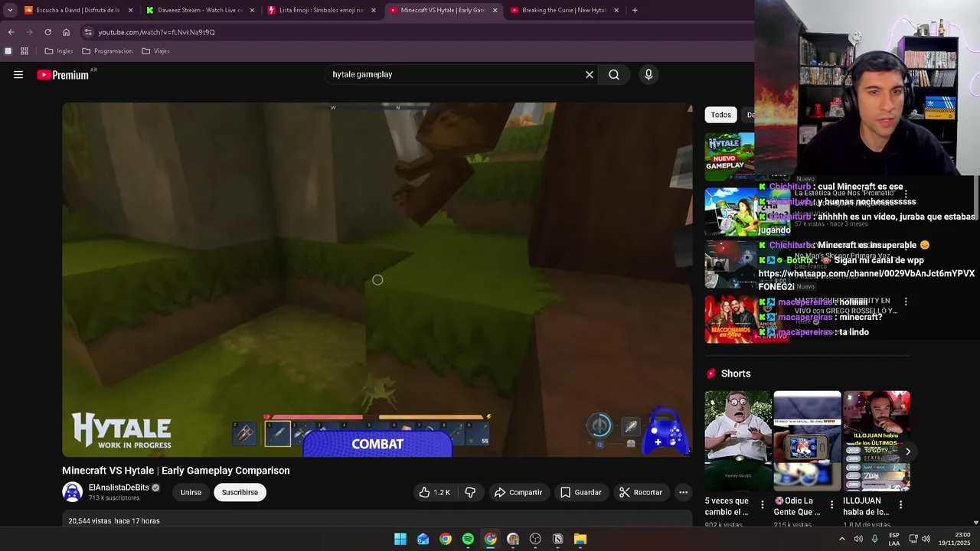Open the YouTube guide hamburger menu

tap(18, 74)
